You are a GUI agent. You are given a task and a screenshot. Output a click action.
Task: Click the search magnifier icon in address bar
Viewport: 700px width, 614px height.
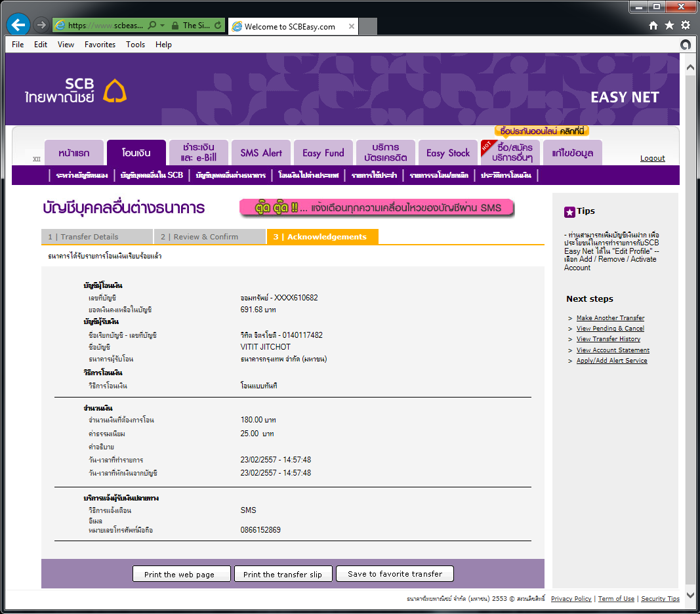tap(152, 26)
